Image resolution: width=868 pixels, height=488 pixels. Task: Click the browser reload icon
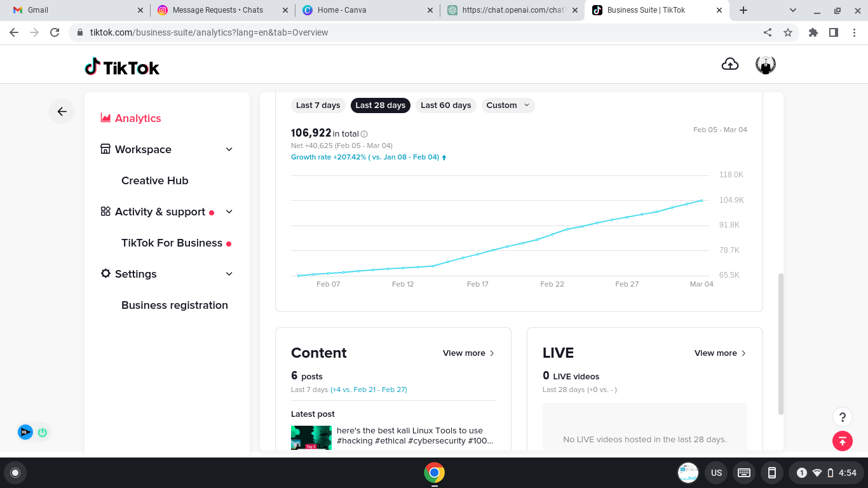tap(55, 32)
